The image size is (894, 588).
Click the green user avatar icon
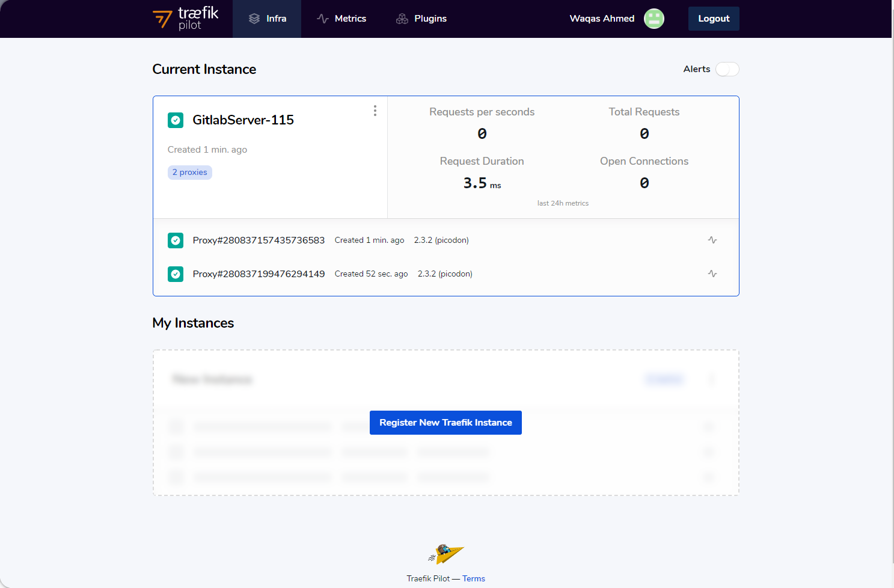point(654,19)
